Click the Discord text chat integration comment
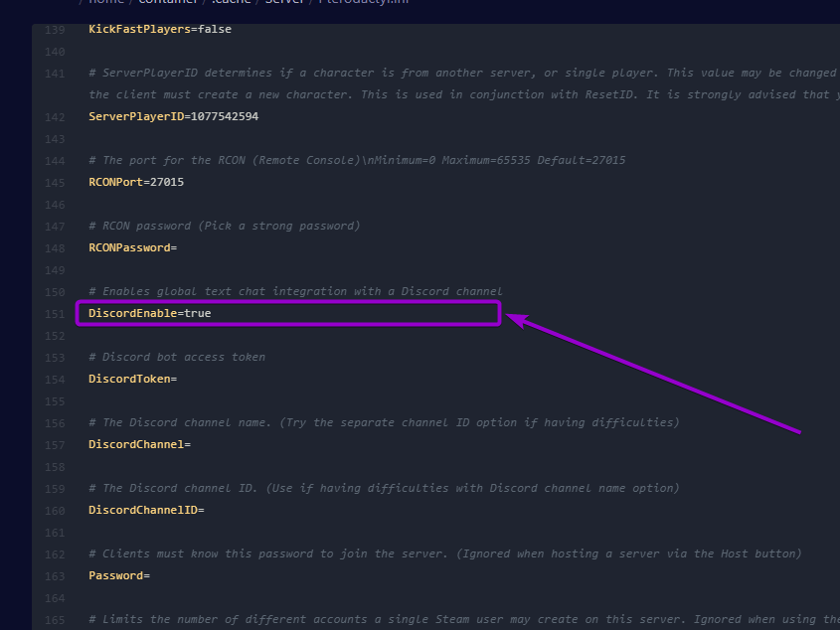 coord(295,290)
